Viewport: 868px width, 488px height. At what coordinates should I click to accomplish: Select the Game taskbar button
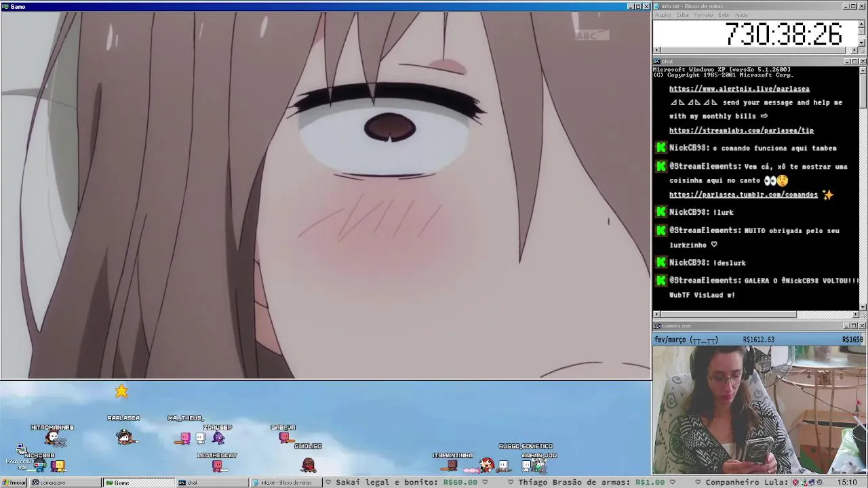(138, 483)
